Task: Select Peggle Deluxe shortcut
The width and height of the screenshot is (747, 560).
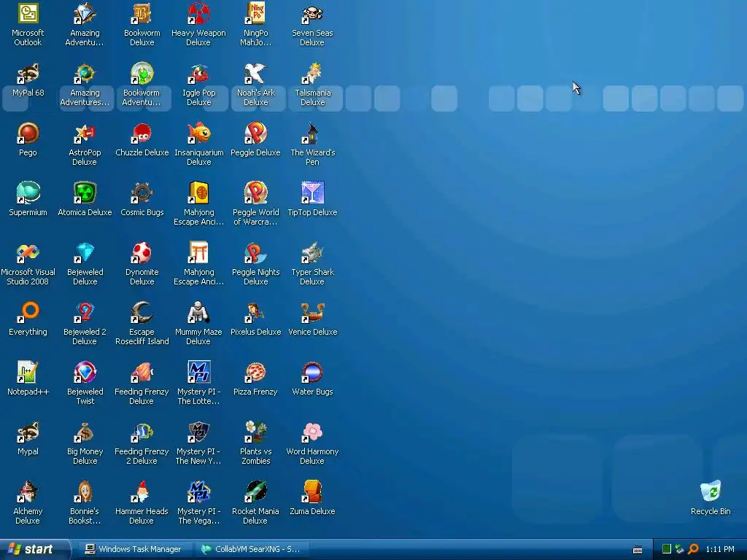Action: click(x=256, y=133)
